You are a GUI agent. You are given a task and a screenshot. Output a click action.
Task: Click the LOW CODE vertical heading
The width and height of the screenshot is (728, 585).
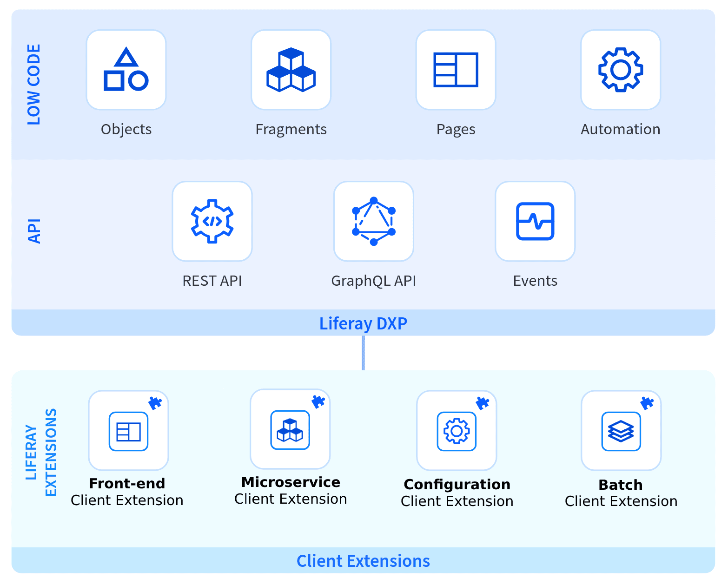pyautogui.click(x=33, y=85)
